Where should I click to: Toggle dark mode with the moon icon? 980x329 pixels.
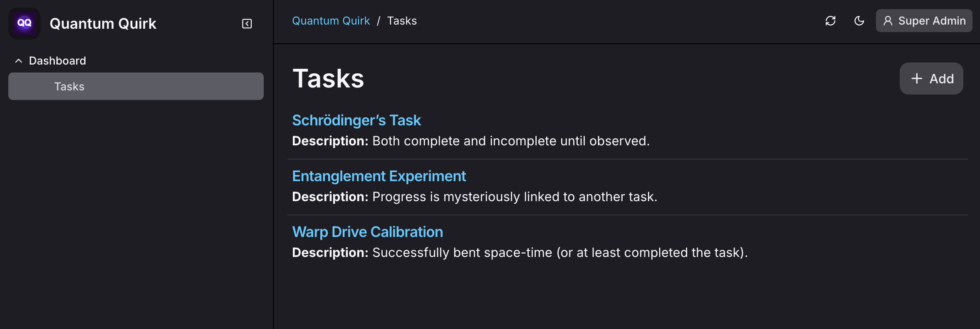pos(859,21)
